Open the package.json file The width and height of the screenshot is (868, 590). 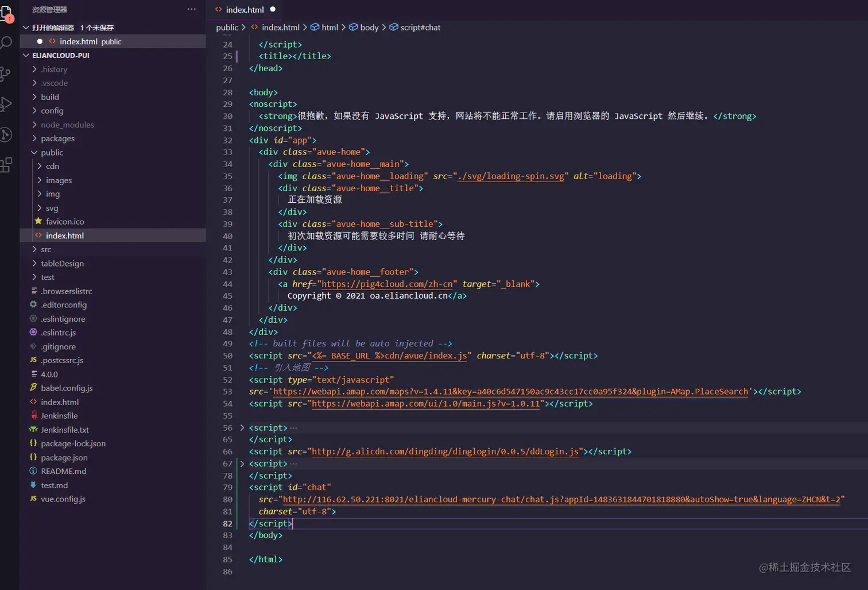click(x=64, y=458)
